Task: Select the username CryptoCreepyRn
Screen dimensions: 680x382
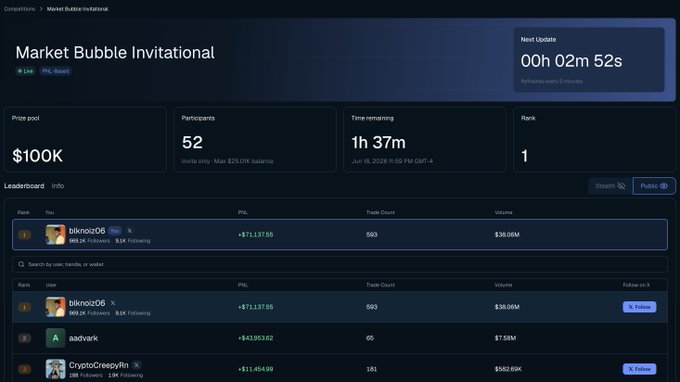Action: tap(98, 365)
